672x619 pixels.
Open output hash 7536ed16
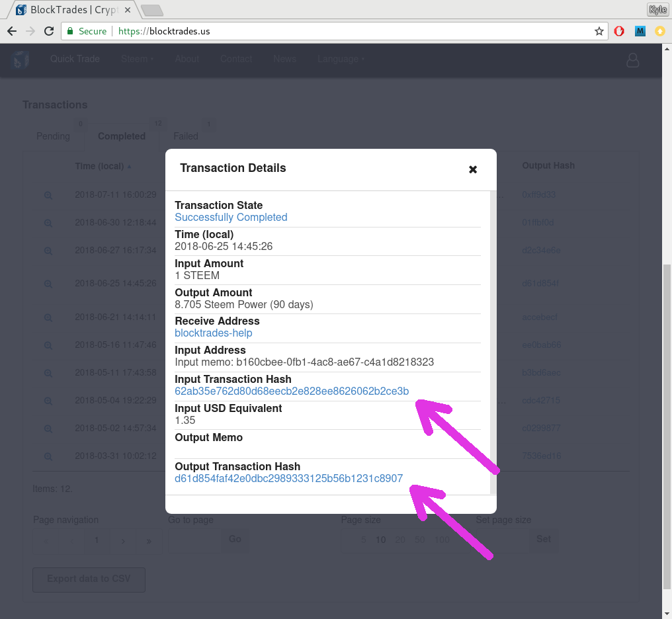[x=541, y=456]
